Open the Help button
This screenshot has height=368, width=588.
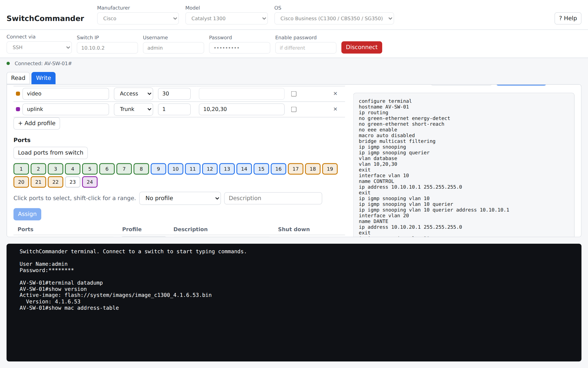(x=568, y=18)
